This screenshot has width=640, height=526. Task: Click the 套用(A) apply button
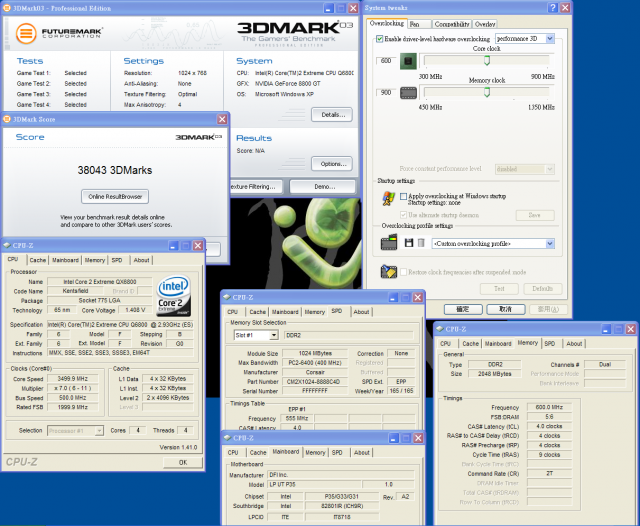549,309
